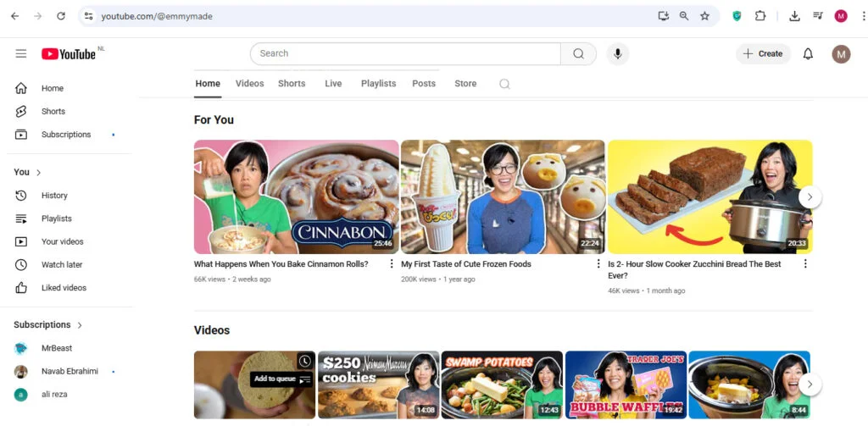Play the Zucchini Bread video thumbnail
Screen dimensions: 868x426
709,196
